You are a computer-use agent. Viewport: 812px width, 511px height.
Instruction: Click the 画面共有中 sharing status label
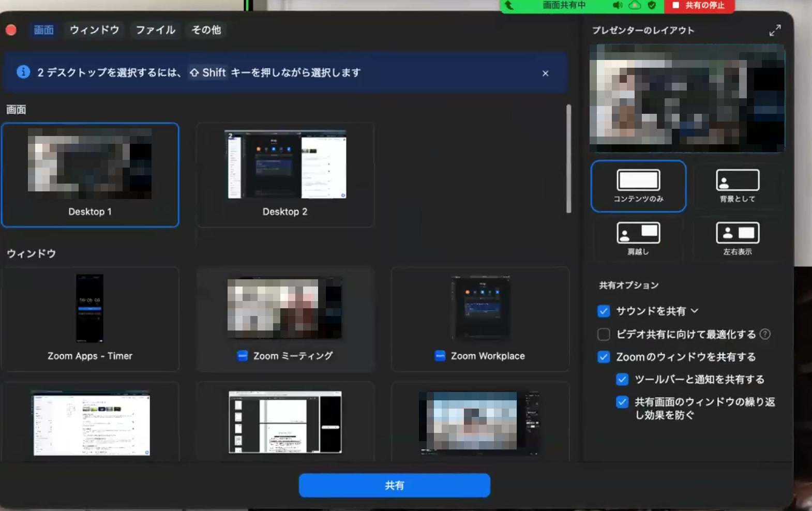click(564, 5)
